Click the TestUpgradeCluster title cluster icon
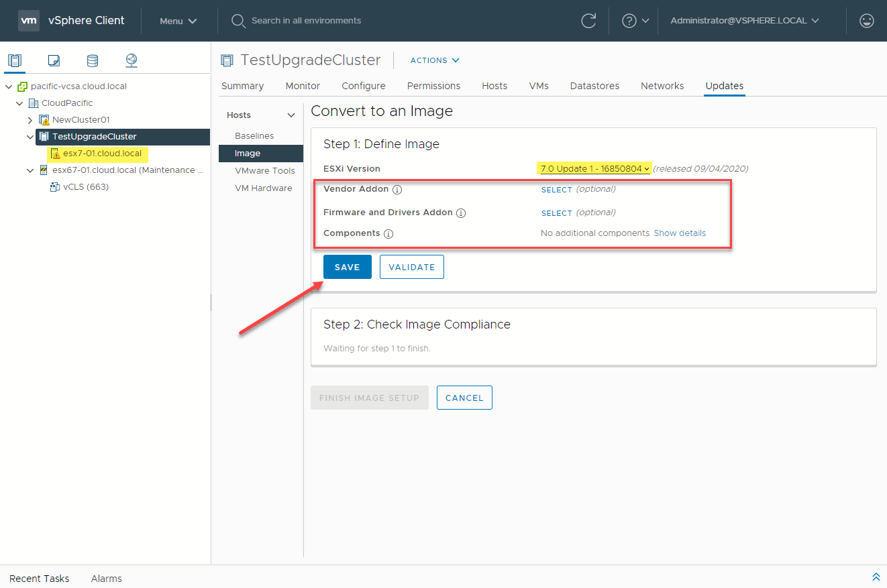This screenshot has width=887, height=588. pyautogui.click(x=227, y=60)
